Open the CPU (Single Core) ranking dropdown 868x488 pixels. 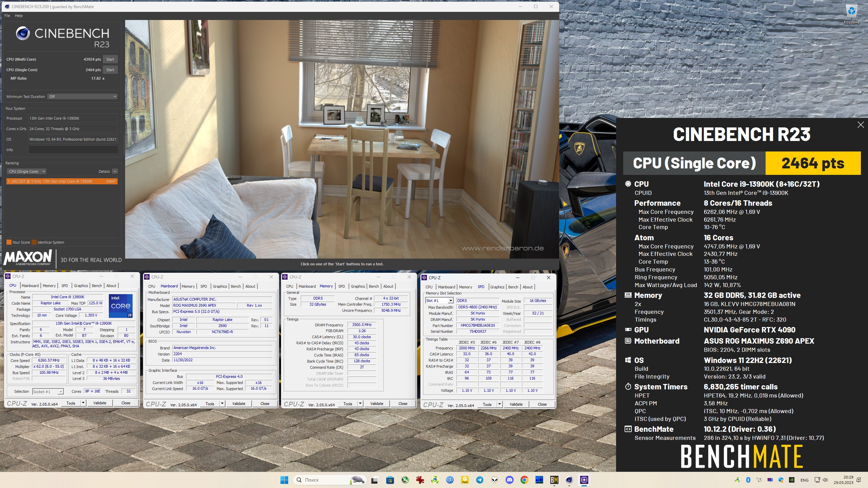(26, 171)
